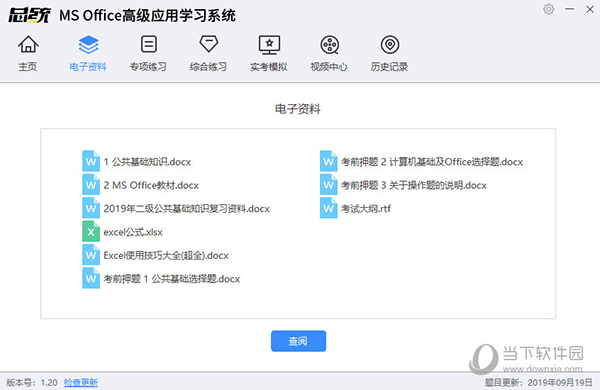Open the settings gear icon

tap(548, 9)
